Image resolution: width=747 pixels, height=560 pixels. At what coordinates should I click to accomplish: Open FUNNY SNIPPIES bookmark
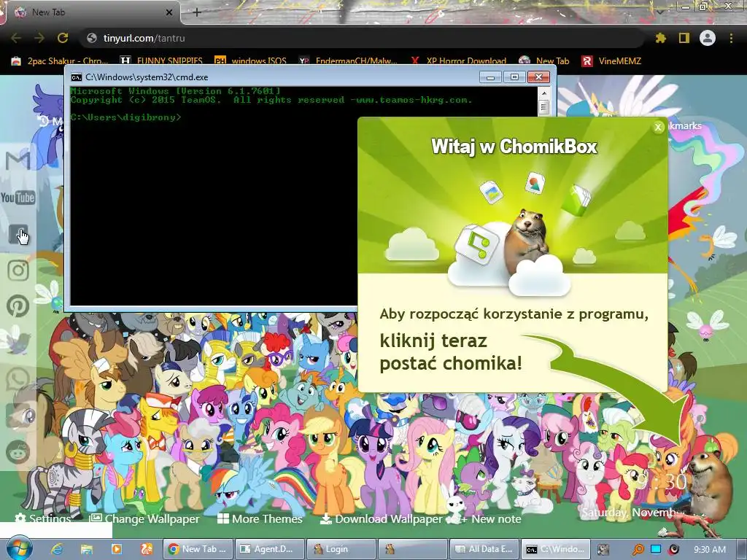[161, 61]
